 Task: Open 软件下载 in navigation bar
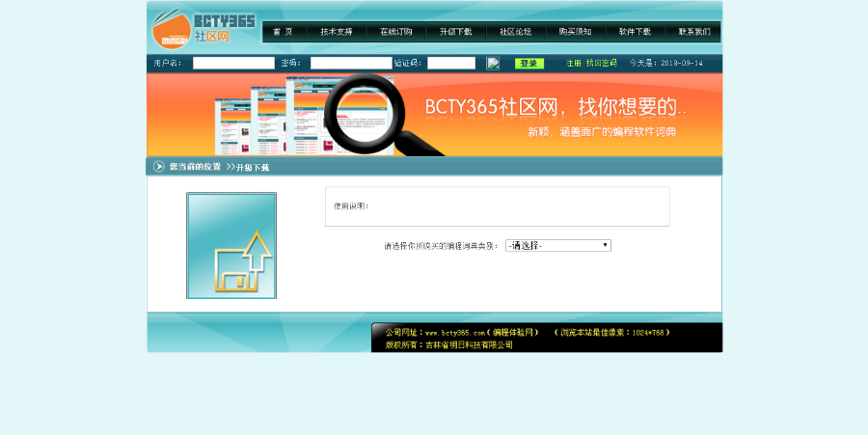coord(635,32)
